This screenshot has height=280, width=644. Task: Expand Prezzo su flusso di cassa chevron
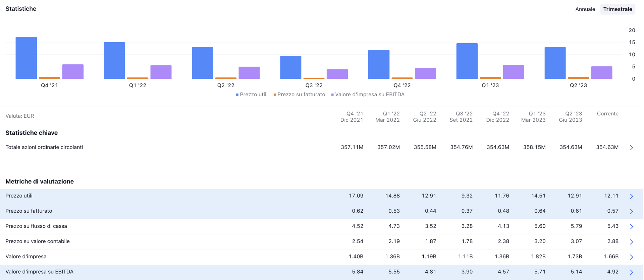point(631,227)
